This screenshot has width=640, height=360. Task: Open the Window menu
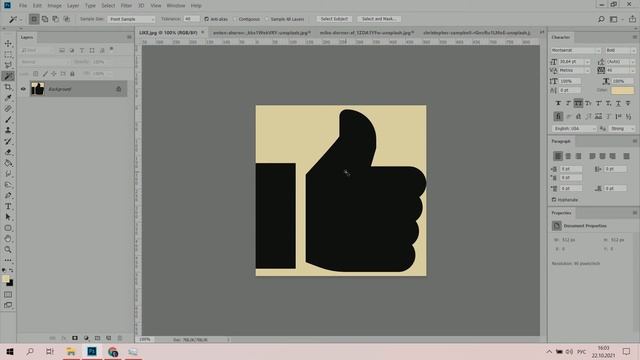point(176,6)
